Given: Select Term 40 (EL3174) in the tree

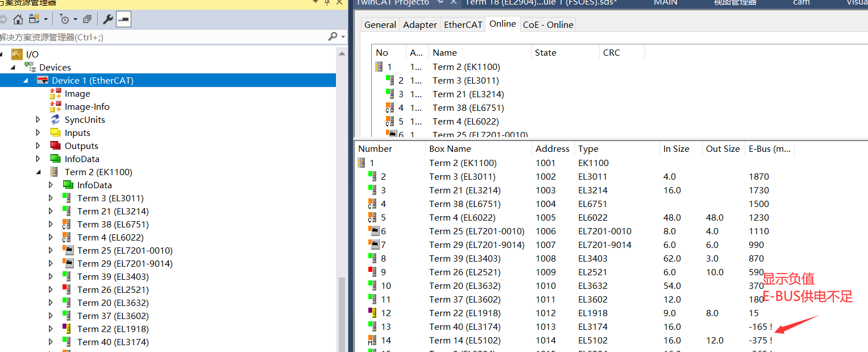Looking at the screenshot, I should [x=113, y=342].
